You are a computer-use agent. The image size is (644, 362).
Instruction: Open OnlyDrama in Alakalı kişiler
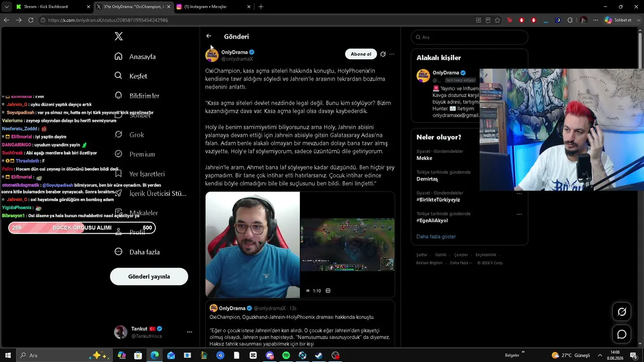pyautogui.click(x=445, y=73)
